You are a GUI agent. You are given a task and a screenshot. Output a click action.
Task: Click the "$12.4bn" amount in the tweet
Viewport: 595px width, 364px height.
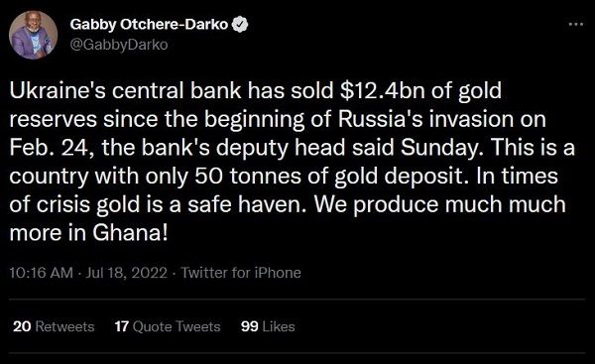point(382,90)
